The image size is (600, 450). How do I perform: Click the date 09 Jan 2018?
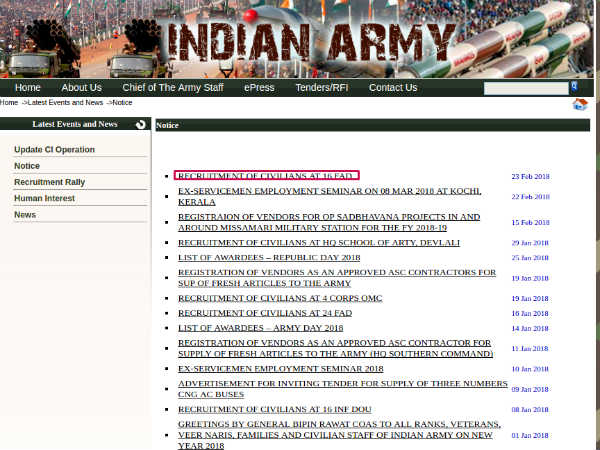(x=530, y=389)
